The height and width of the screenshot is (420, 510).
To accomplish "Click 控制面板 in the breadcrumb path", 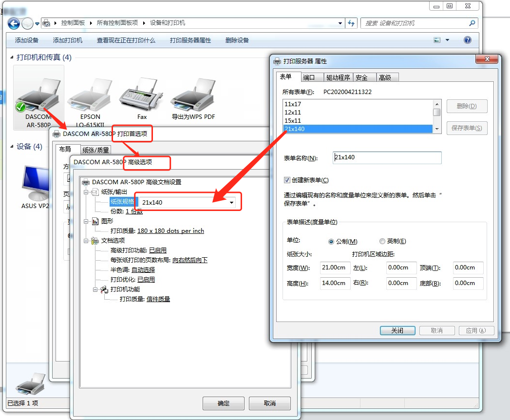I will pos(73,23).
